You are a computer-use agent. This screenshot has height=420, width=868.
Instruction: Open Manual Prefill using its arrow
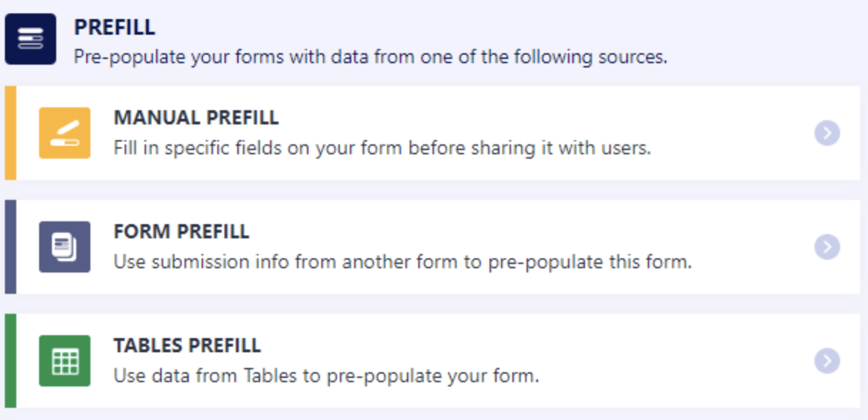pos(827,133)
